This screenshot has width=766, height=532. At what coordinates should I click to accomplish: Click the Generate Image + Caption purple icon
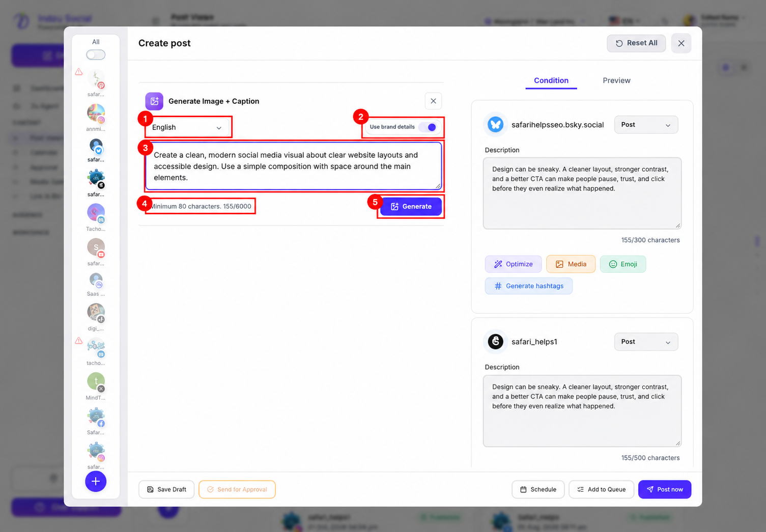[x=154, y=101]
